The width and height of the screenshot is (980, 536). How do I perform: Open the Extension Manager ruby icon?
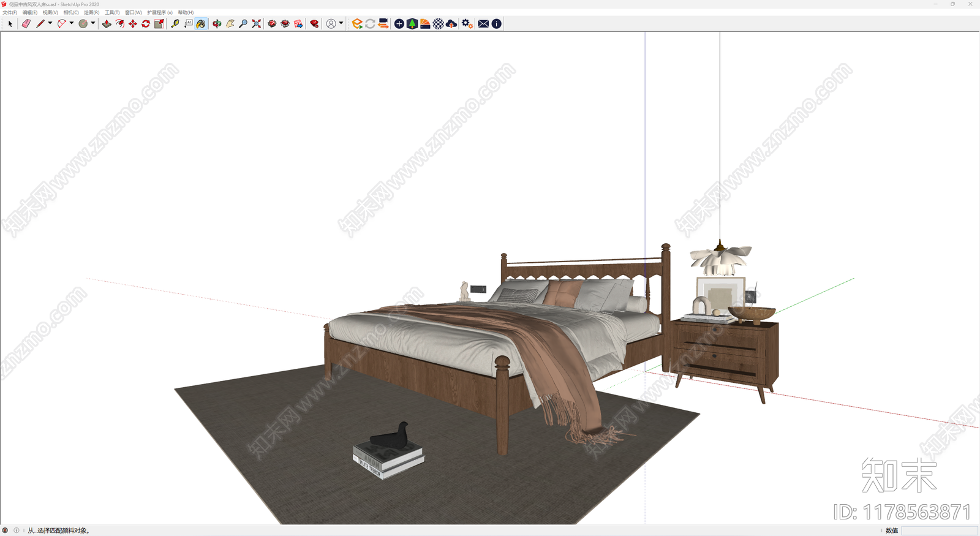[x=314, y=24]
